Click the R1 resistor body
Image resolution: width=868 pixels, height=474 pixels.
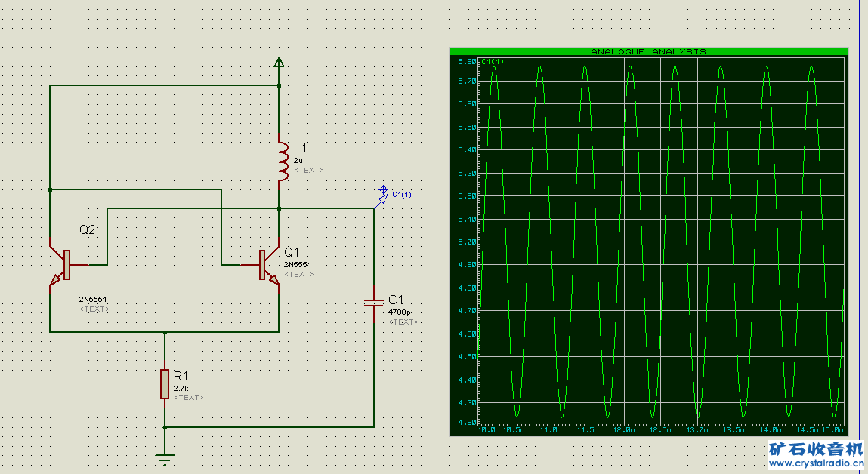(165, 384)
